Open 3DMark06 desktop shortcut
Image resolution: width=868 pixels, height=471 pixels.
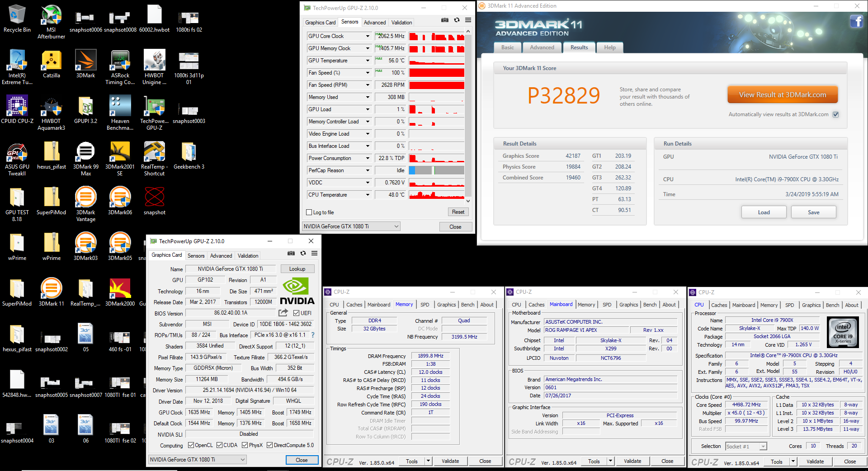tap(120, 201)
